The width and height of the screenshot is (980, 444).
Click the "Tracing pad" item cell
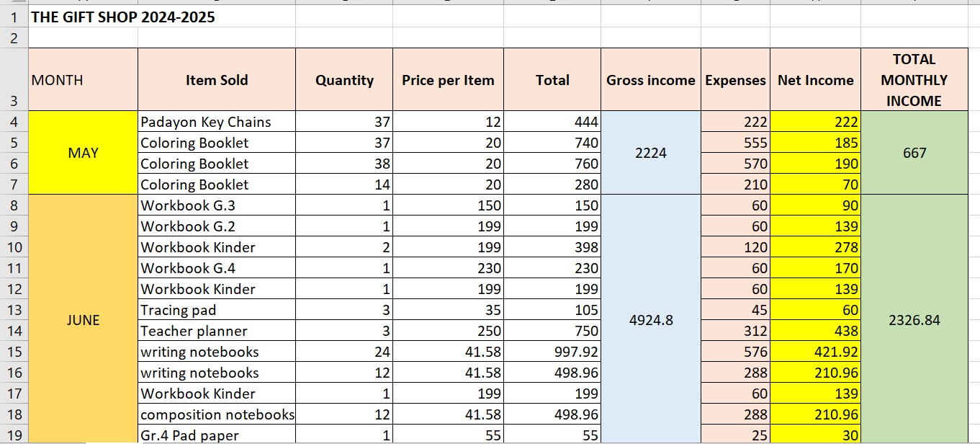coord(179,310)
